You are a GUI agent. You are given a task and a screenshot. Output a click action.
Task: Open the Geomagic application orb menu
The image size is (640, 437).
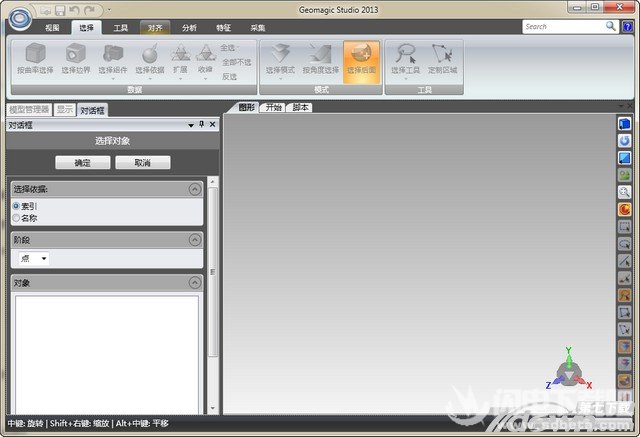click(x=20, y=18)
